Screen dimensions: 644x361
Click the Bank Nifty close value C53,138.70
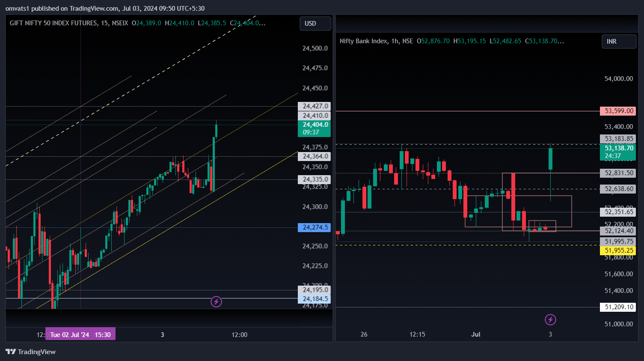click(x=544, y=41)
